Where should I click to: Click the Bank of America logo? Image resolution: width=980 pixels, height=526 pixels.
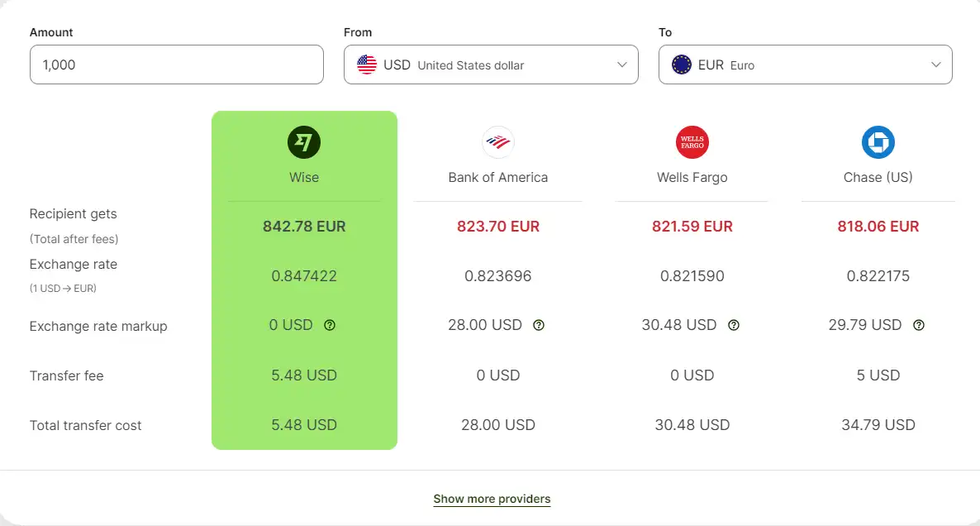point(497,142)
